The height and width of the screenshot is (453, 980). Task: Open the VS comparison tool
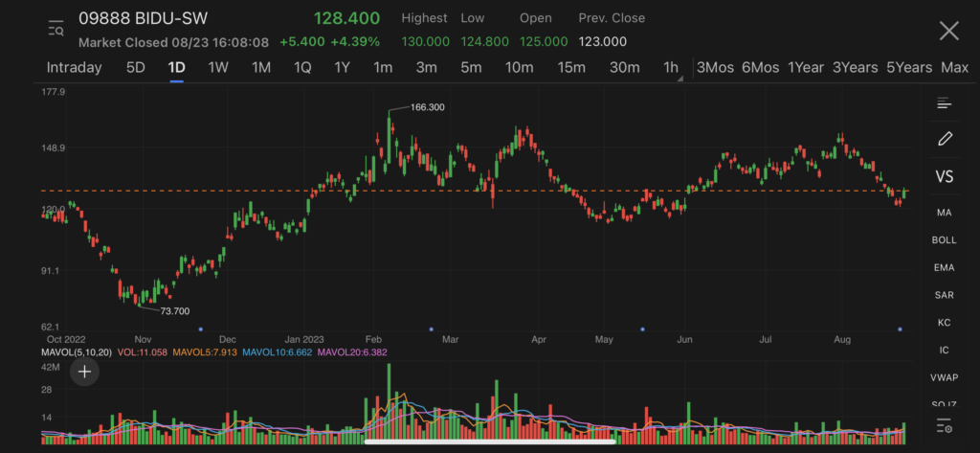(x=944, y=176)
